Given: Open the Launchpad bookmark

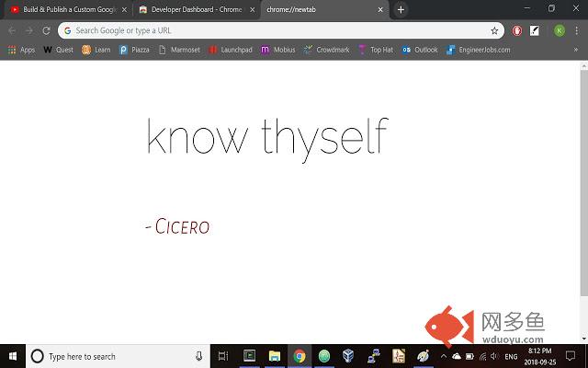Looking at the screenshot, I should click(x=231, y=50).
